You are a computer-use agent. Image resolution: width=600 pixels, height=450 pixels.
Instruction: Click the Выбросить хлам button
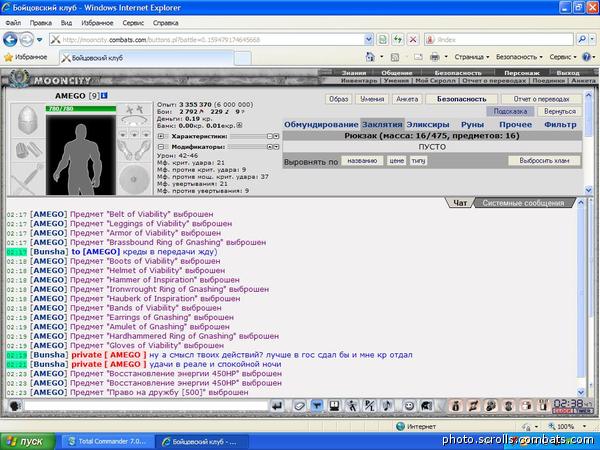pos(544,161)
